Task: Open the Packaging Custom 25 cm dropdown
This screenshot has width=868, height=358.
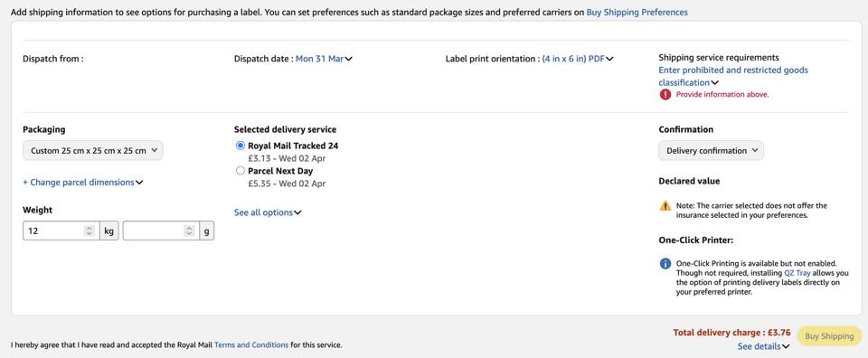Action: click(93, 150)
